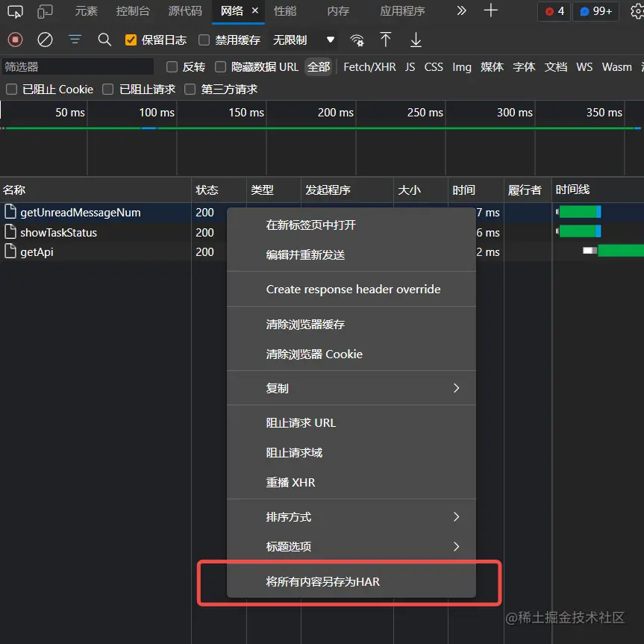Click getUnreadMessageNum waterfall timeline bar
Screen dimensions: 644x644
[x=578, y=212]
